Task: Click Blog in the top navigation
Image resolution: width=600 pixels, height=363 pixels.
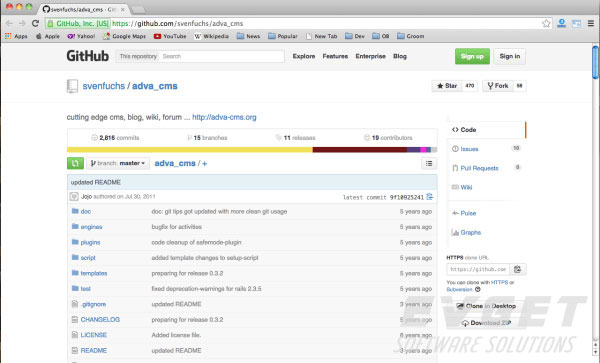Action: click(x=400, y=56)
